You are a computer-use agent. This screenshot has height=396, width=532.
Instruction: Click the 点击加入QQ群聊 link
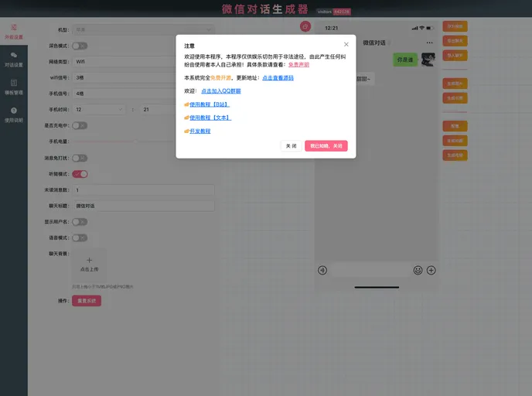click(221, 91)
